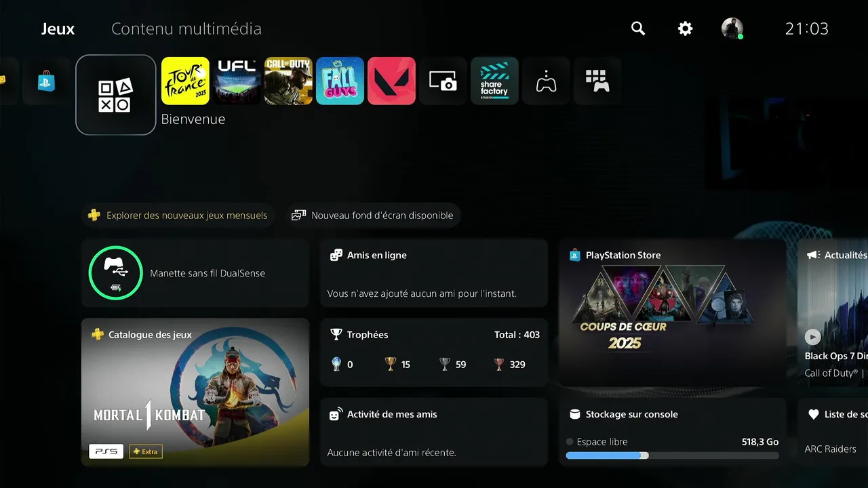Open the Trophées Total 403 card
Screen dimensions: 868x488
point(434,352)
